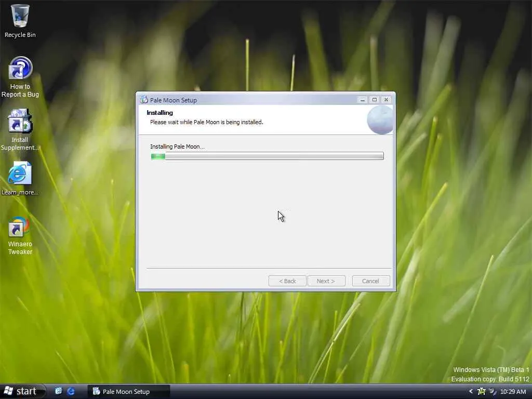Click first quick launch icon beside start

tap(58, 391)
